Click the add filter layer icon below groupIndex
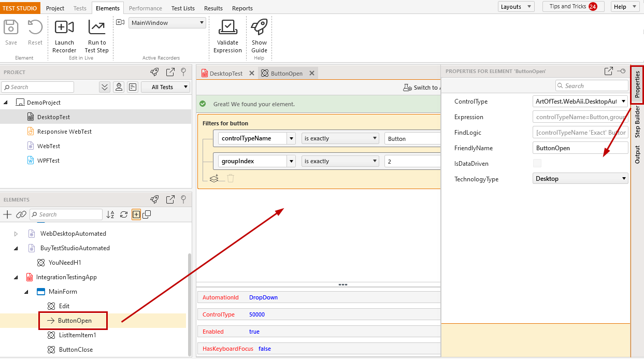This screenshot has height=359, width=644. tap(214, 178)
